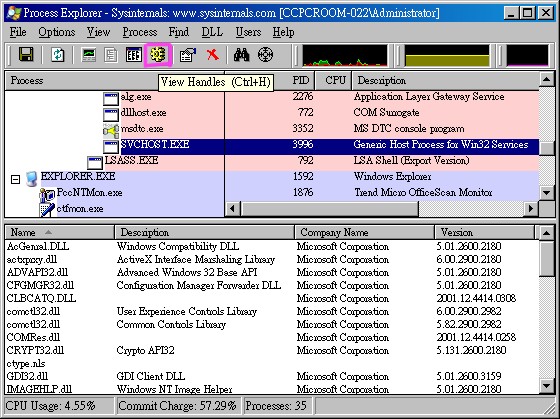560x419 pixels.
Task: Click the EXPLORER.EXE computer icon
Action: [x=32, y=178]
